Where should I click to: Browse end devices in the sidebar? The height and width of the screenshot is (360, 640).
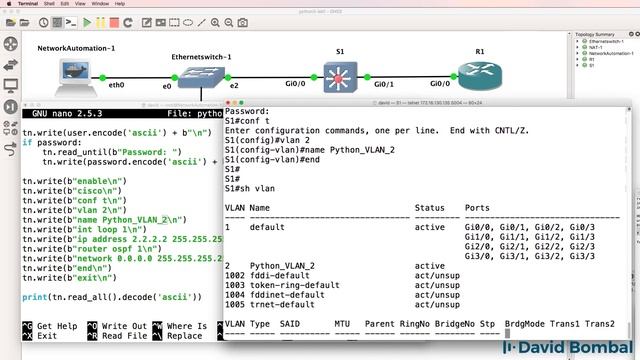click(x=11, y=86)
